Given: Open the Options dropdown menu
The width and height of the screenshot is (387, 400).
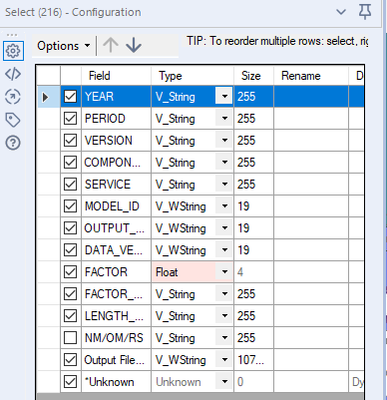Looking at the screenshot, I should coord(64,46).
